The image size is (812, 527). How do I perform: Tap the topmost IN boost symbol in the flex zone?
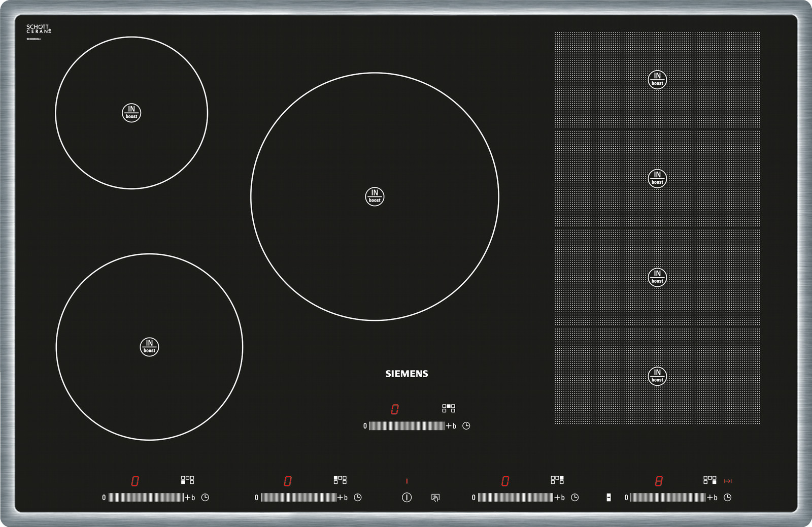pos(657,80)
